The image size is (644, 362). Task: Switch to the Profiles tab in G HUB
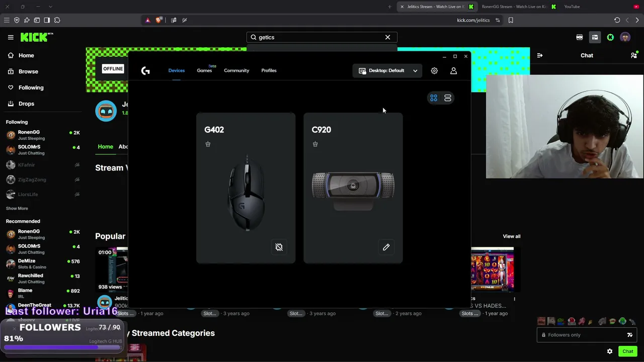[x=269, y=70]
